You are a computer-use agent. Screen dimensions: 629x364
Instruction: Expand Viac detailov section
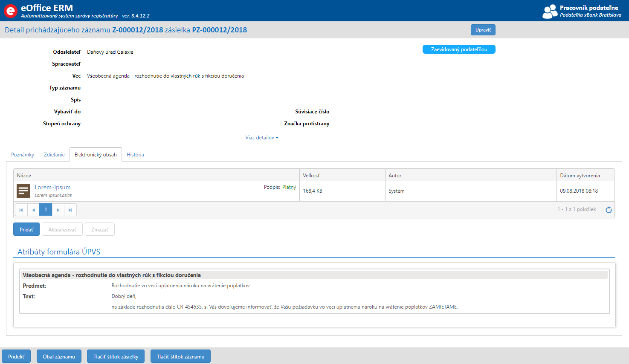click(262, 138)
